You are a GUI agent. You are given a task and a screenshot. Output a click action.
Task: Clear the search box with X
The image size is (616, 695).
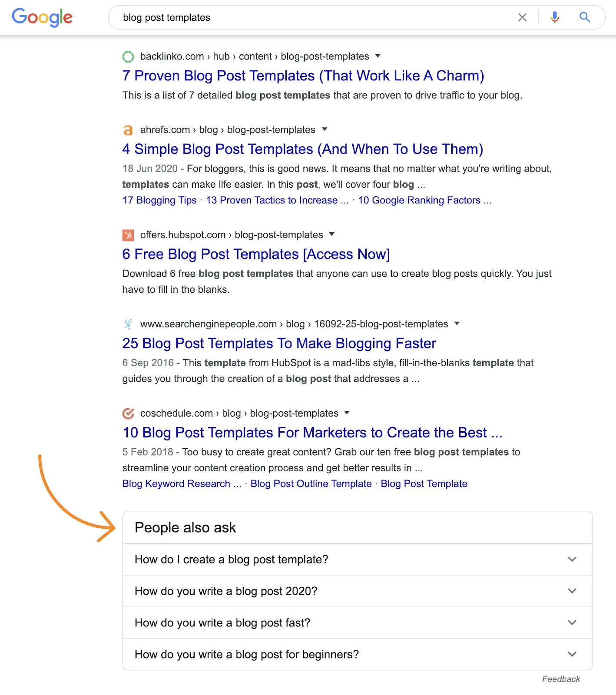(x=522, y=17)
